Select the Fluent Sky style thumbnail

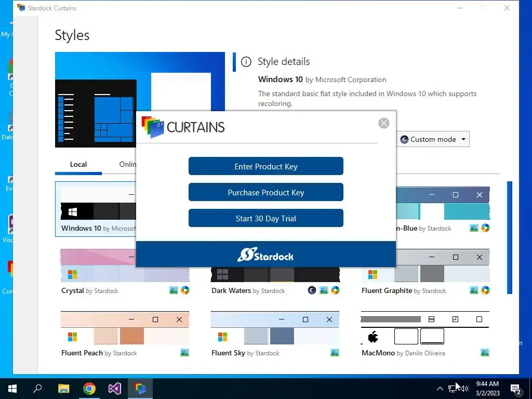click(275, 328)
